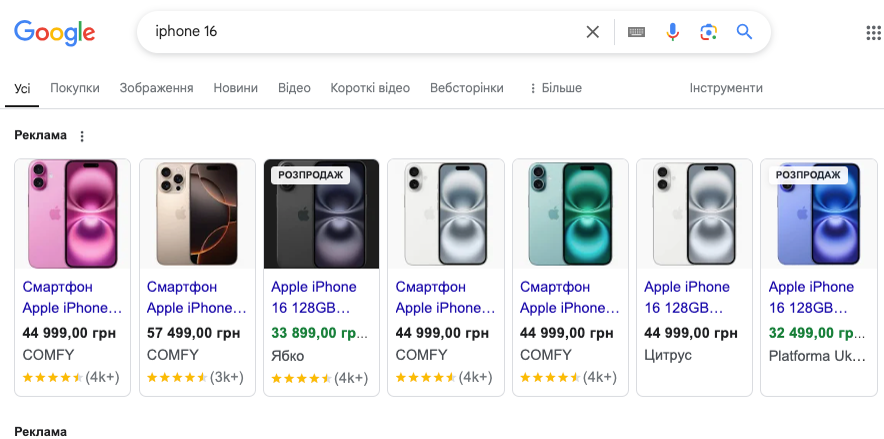Open pink iPhone listing for 44 999,00 грн
The width and height of the screenshot is (884, 439).
[72, 297]
